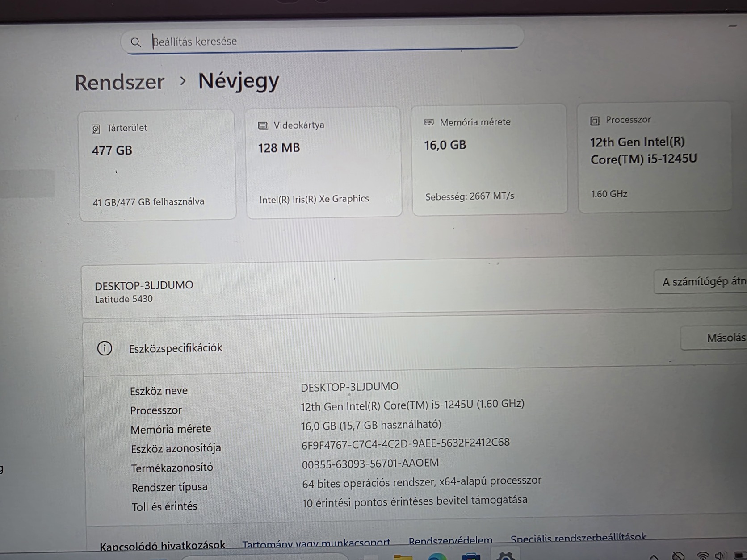
Task: Open Microsoft Edge from the taskbar
Action: tap(437, 556)
